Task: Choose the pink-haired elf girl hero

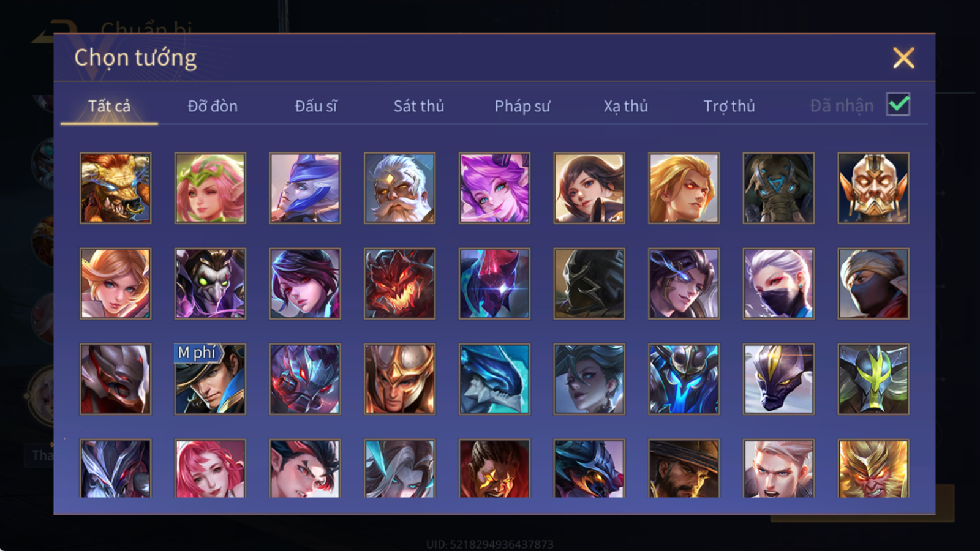Action: pyautogui.click(x=210, y=188)
